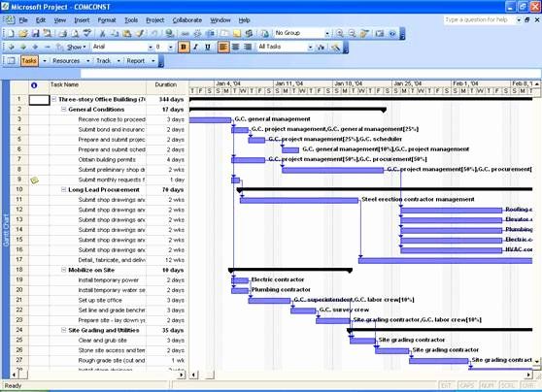Toggle the Project Guide pane icon
Image resolution: width=542 pixels, height=392 pixels.
[x=11, y=61]
